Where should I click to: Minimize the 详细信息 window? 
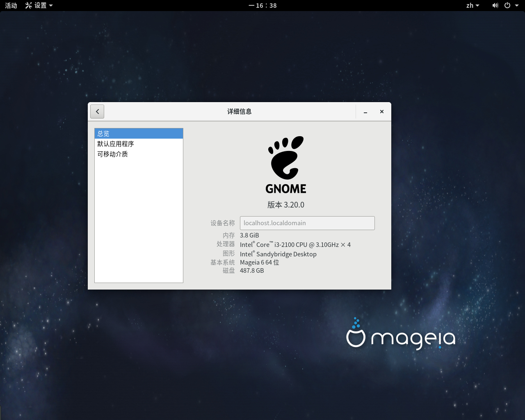pos(365,112)
